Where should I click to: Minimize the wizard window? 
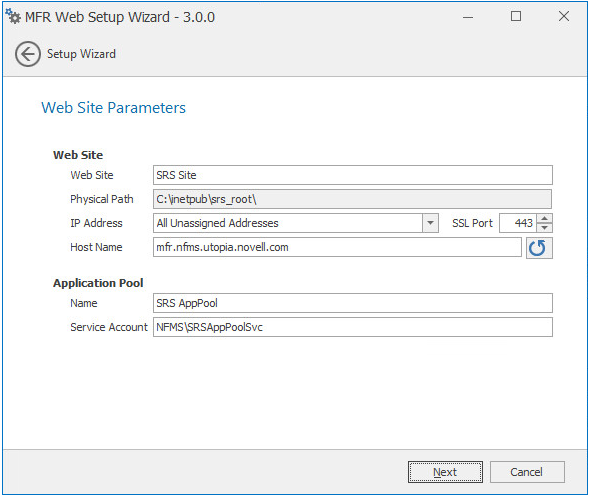[x=468, y=17]
